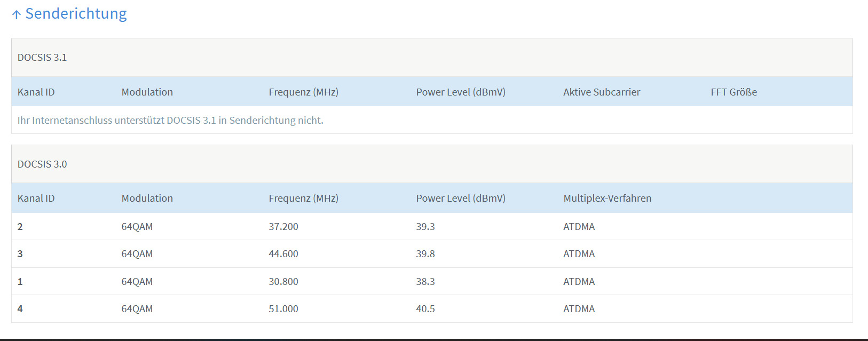Click the FFT Größe column header
The width and height of the screenshot is (868, 341).
[733, 92]
